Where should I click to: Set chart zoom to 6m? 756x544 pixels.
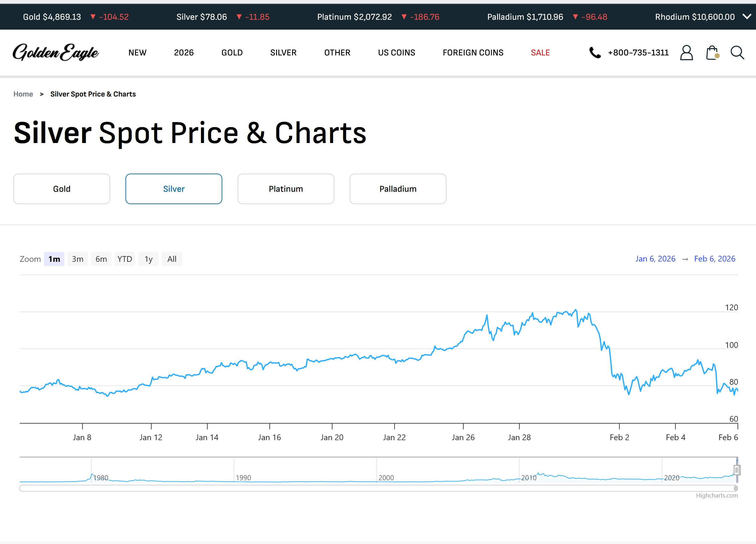coord(101,259)
